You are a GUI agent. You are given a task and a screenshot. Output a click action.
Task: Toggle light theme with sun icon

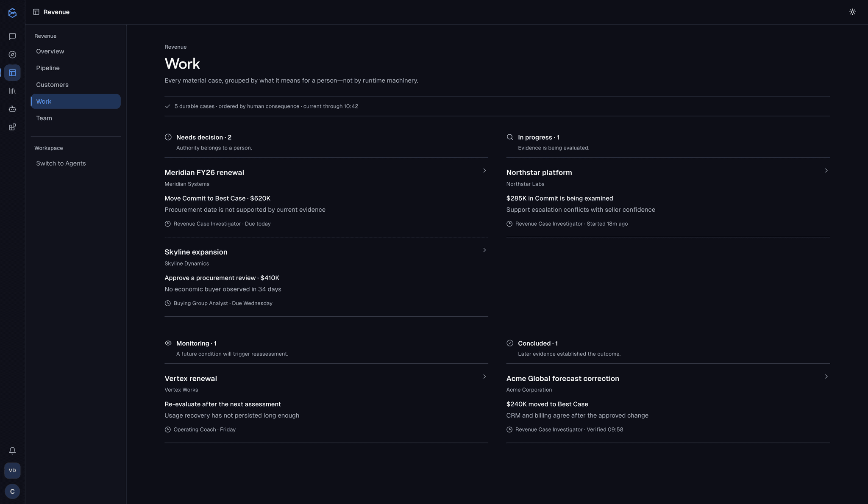(x=852, y=12)
